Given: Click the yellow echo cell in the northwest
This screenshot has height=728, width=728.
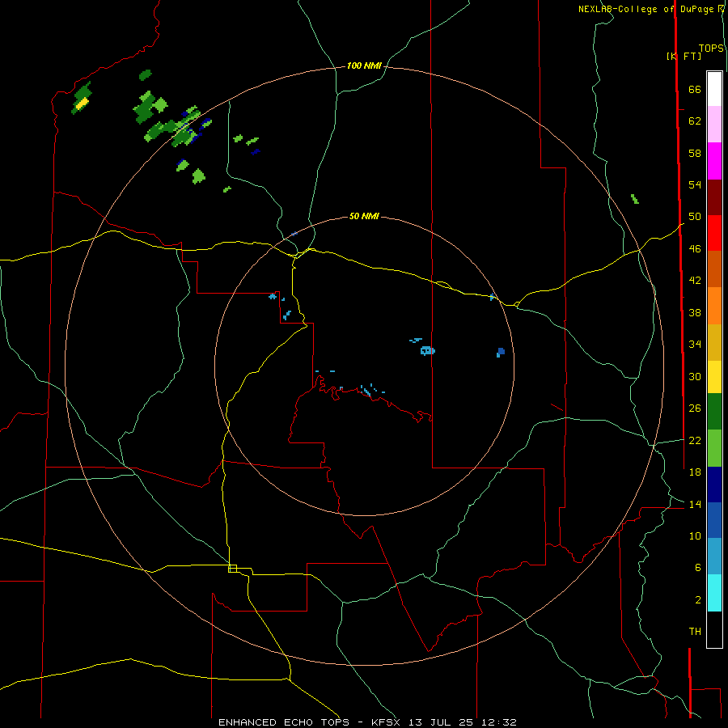Looking at the screenshot, I should pos(83,104).
